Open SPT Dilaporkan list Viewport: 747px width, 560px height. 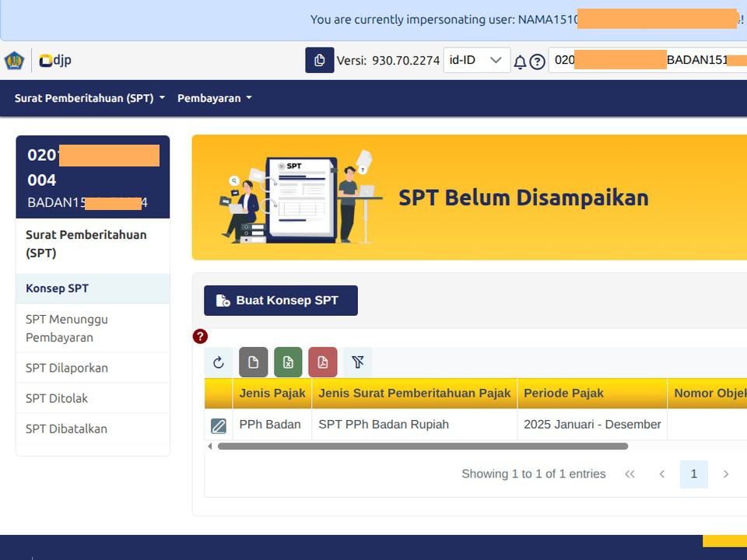point(93,368)
